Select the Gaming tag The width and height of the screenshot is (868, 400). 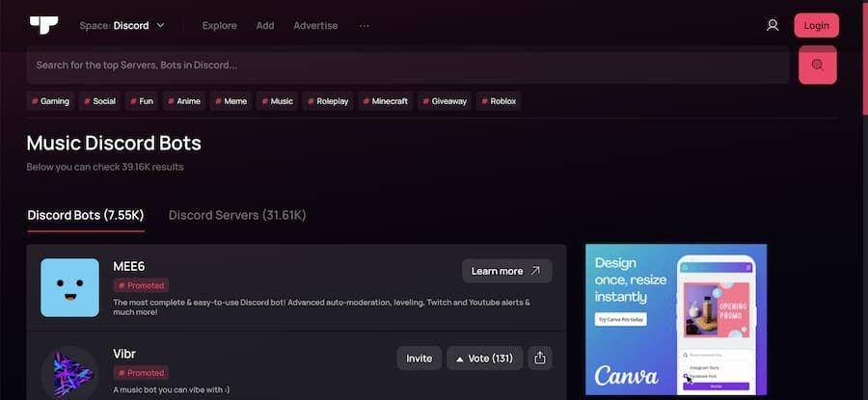pyautogui.click(x=50, y=101)
